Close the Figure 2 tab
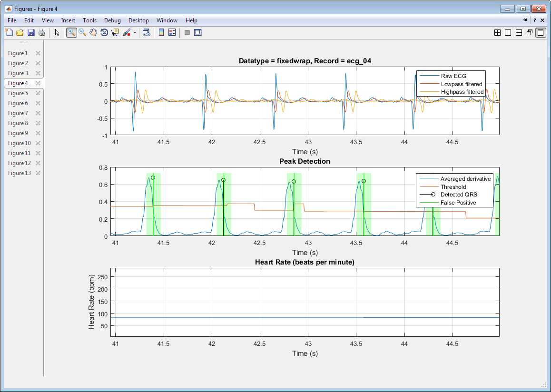This screenshot has width=551, height=392. pos(38,63)
